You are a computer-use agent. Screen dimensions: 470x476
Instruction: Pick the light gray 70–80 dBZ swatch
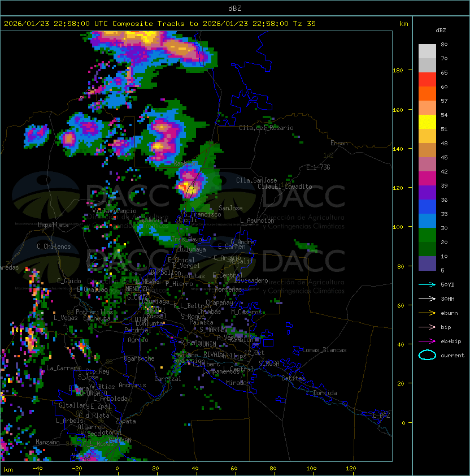[x=427, y=51]
